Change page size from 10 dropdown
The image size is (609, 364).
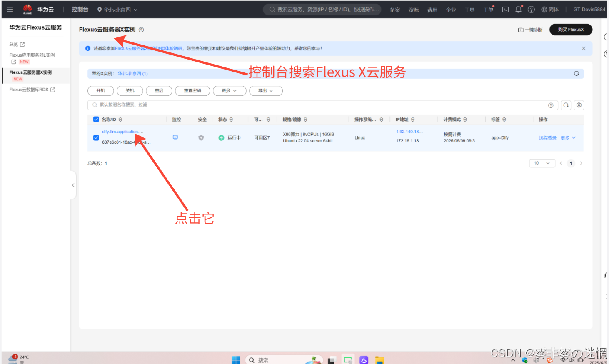(x=542, y=163)
